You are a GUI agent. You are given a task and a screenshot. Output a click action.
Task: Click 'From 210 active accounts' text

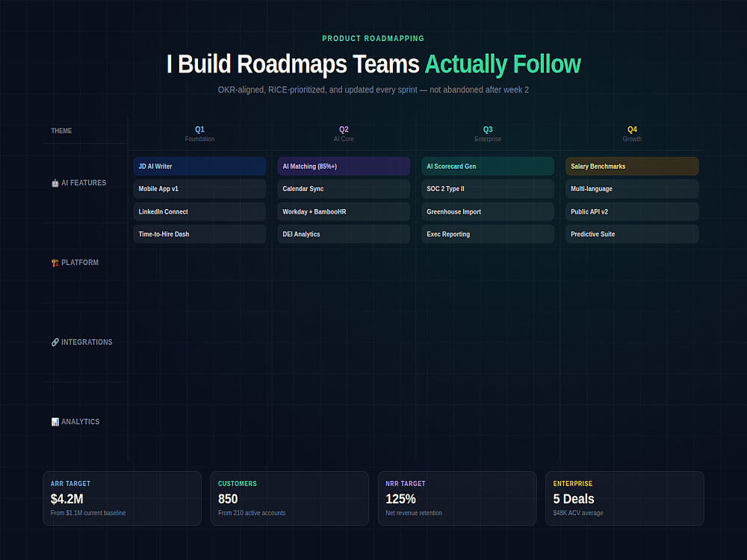[252, 513]
